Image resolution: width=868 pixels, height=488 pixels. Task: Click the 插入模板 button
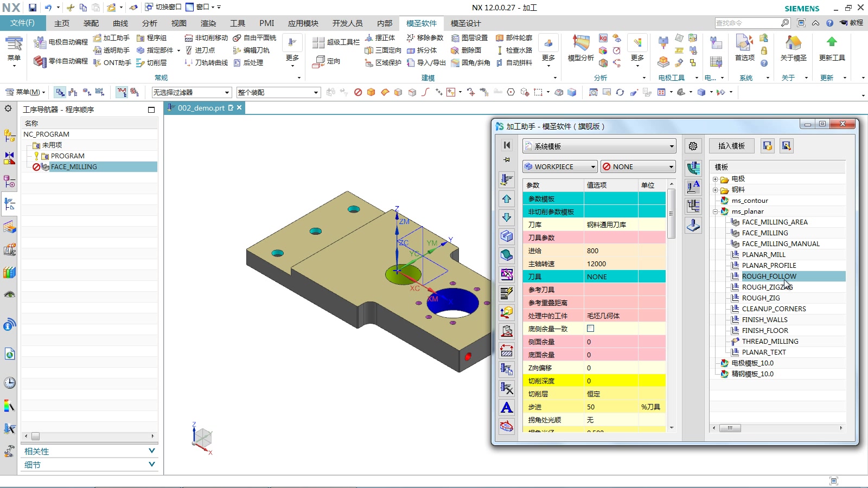(x=731, y=146)
